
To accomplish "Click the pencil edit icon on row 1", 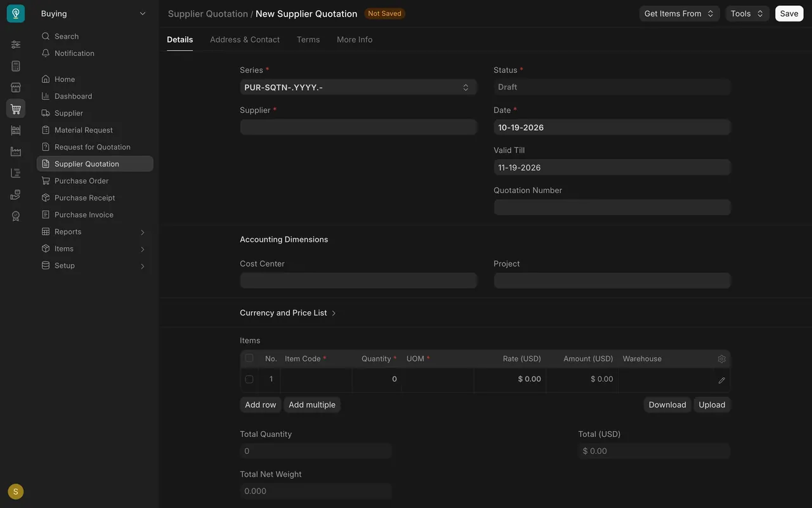I will coord(721,380).
